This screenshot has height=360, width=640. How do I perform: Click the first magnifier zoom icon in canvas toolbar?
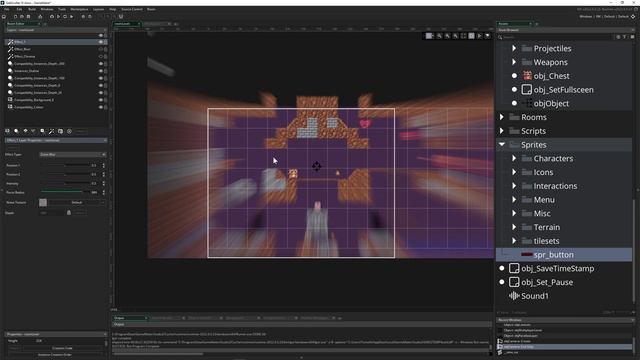click(439, 36)
